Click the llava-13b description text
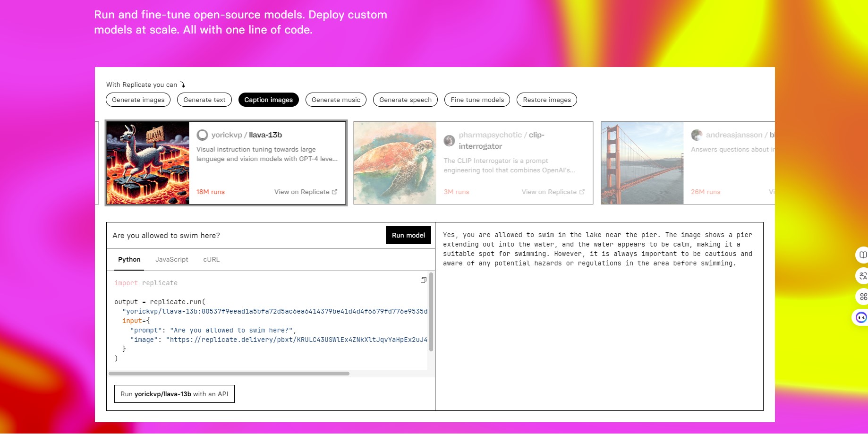 (267, 154)
